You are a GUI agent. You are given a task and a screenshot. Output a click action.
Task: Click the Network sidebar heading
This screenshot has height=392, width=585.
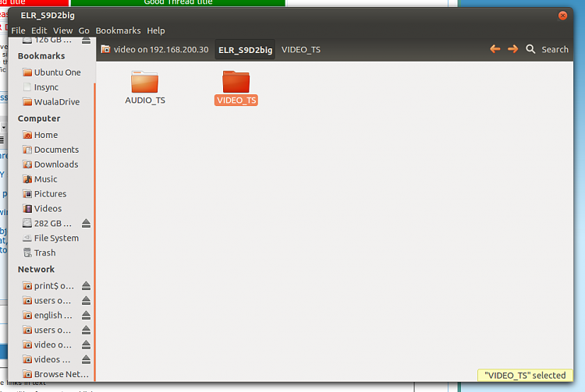[36, 270]
